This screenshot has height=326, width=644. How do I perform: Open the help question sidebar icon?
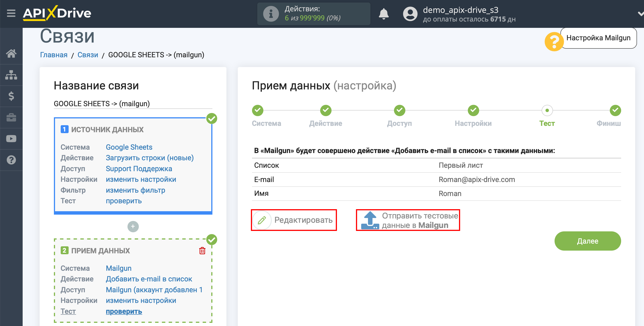(x=11, y=160)
